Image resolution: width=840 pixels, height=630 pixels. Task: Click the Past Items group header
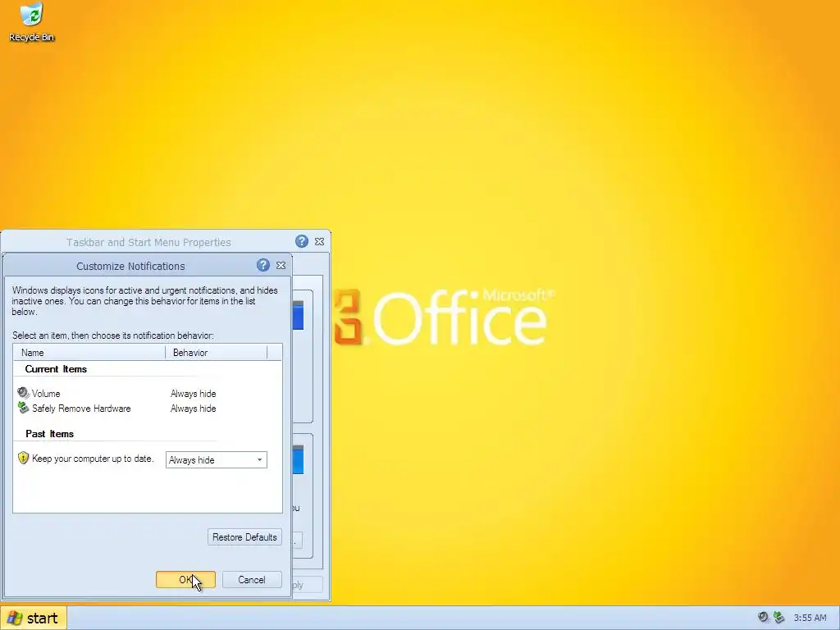(50, 434)
